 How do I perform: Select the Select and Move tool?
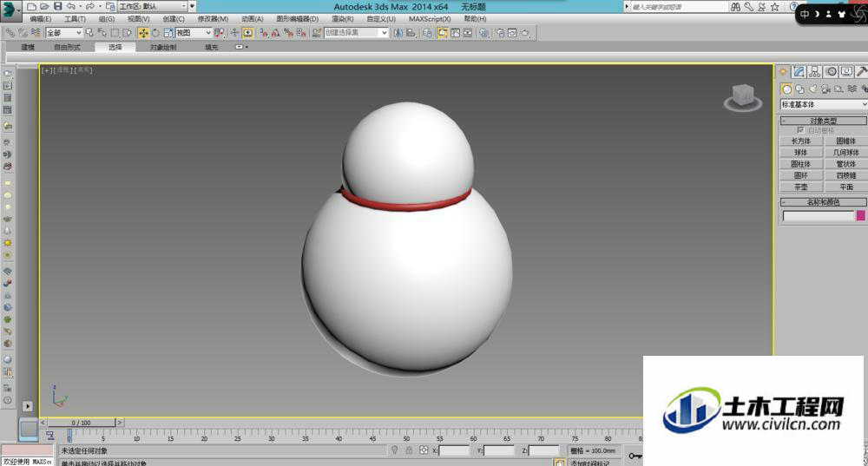click(x=143, y=33)
